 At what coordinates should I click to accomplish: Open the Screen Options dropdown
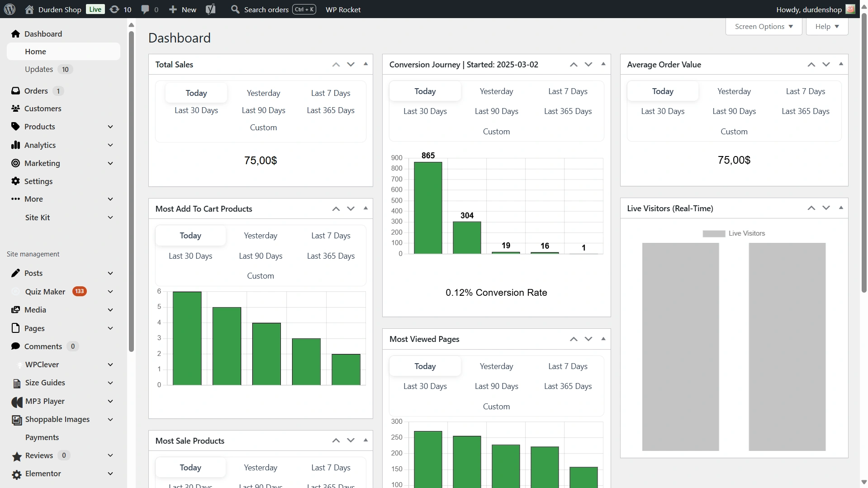(x=764, y=26)
